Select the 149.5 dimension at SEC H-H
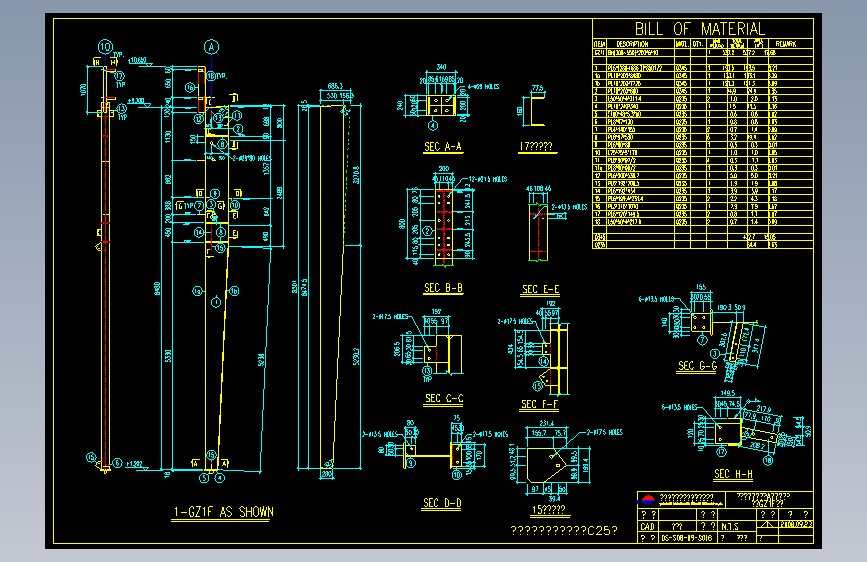 pyautogui.click(x=728, y=393)
